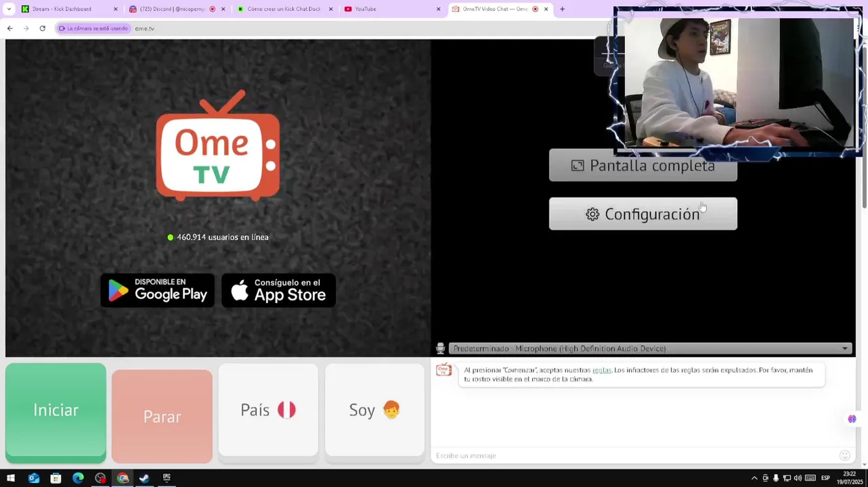Viewport: 868px width, 487px height.
Task: Click the Pantalla completa fullscreen button
Action: [x=643, y=166]
